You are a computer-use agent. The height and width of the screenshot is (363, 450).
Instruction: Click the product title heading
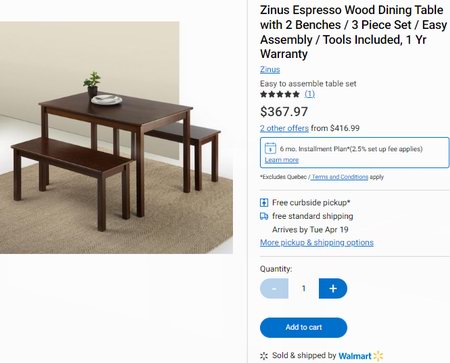[x=353, y=32]
